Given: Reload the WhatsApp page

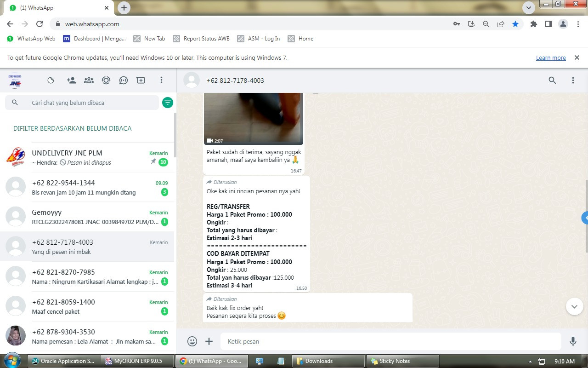Looking at the screenshot, I should pos(40,24).
